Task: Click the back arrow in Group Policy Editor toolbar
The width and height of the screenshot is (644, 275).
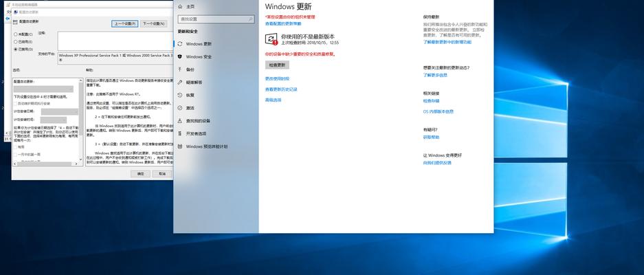Action: pyautogui.click(x=8, y=19)
